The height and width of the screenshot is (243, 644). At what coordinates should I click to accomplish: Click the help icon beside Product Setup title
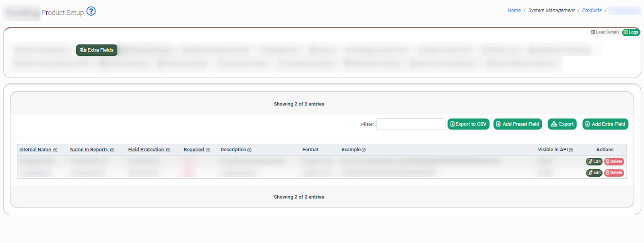pos(91,11)
